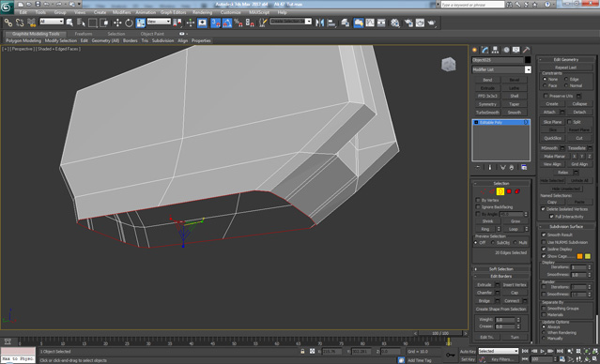
Task: Enable the By Angle checkbox
Action: [x=478, y=214]
